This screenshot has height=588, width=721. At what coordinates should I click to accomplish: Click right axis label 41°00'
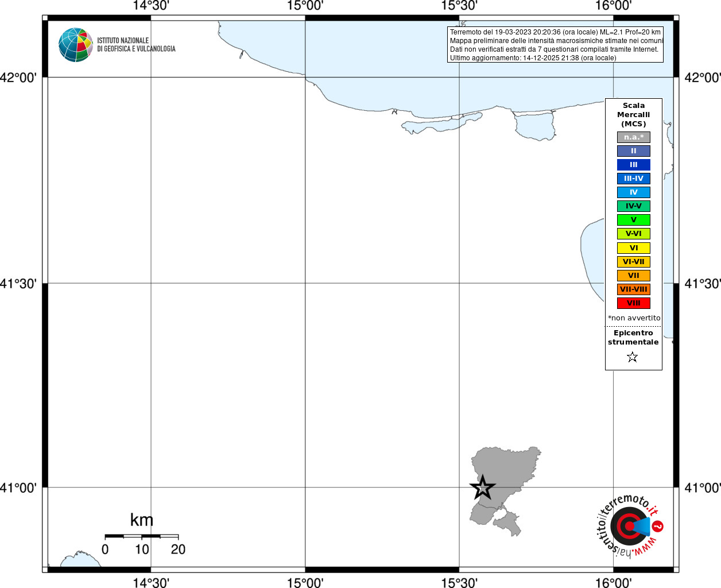coord(703,488)
